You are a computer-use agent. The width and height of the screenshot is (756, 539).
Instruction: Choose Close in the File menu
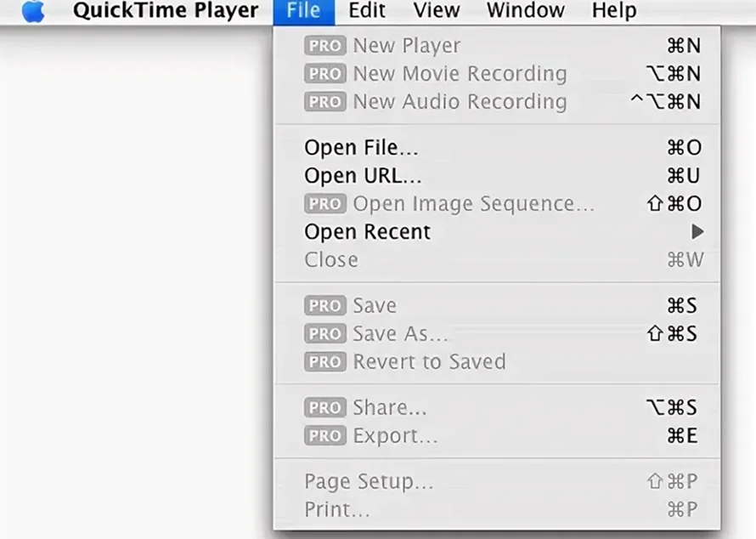pos(497,259)
